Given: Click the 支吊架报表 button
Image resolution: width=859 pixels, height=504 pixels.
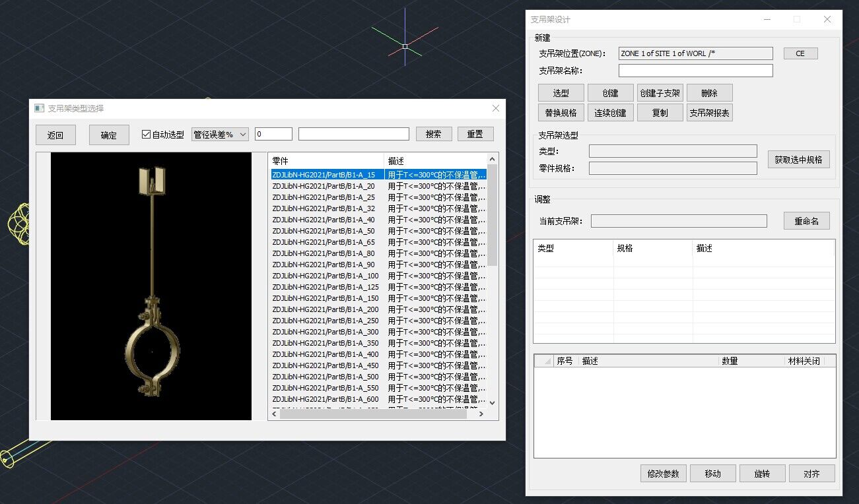Looking at the screenshot, I should [709, 113].
